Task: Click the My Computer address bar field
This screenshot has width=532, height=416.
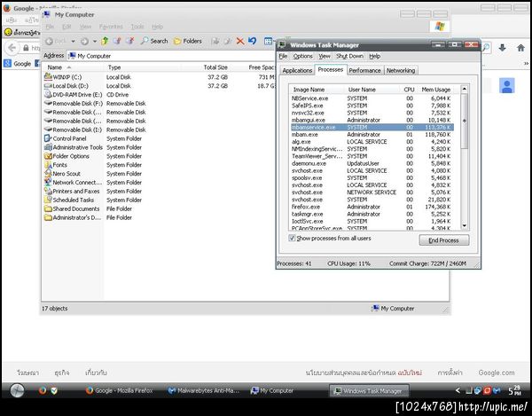Action: coord(173,56)
